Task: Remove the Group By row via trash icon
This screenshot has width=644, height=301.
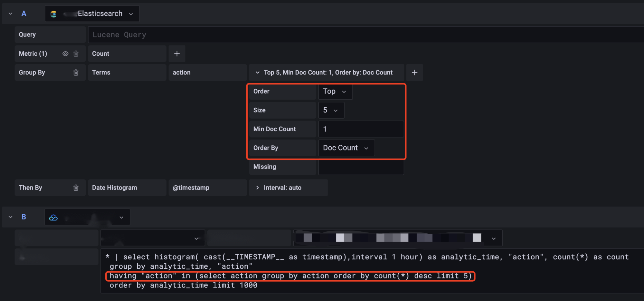Action: tap(76, 73)
